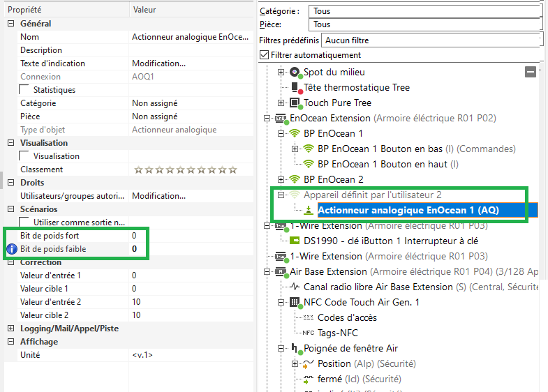Expand the Logging/Mail/Appel/Piste section
548x392 pixels.
point(10,329)
